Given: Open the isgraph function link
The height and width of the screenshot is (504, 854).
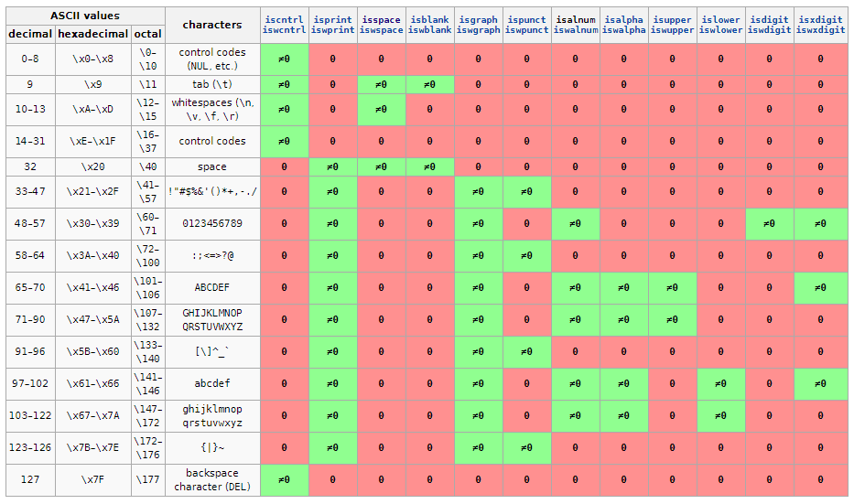Looking at the screenshot, I should 478,19.
